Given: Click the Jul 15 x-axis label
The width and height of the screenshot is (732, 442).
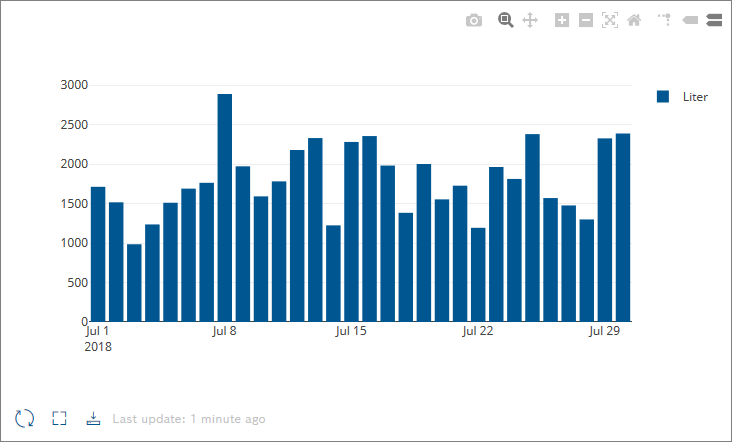Looking at the screenshot, I should pyautogui.click(x=352, y=330).
